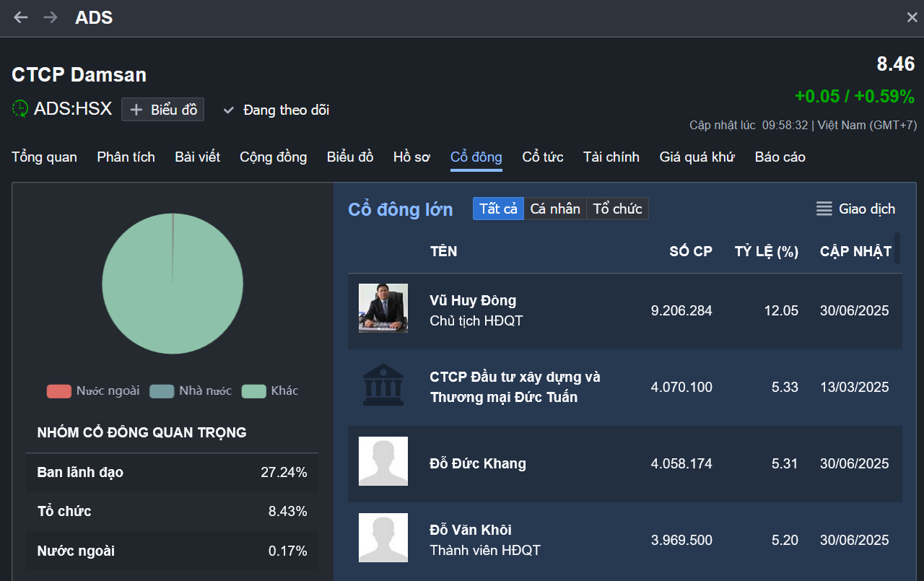The width and height of the screenshot is (924, 581).
Task: Click the TÊN column header
Action: (443, 251)
